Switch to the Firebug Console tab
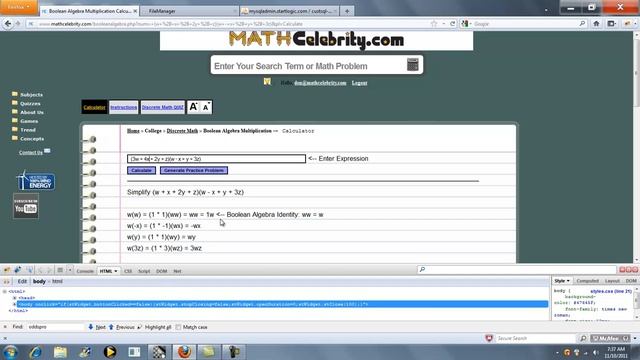 [85, 271]
